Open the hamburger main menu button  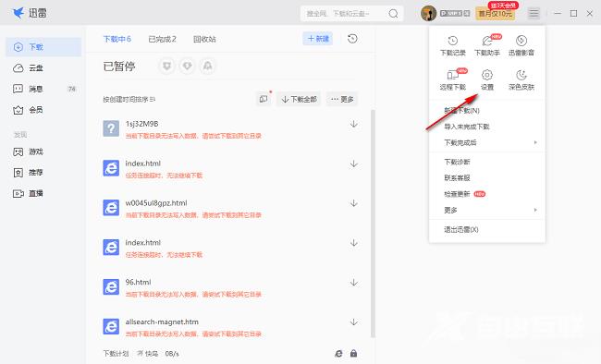pyautogui.click(x=534, y=14)
